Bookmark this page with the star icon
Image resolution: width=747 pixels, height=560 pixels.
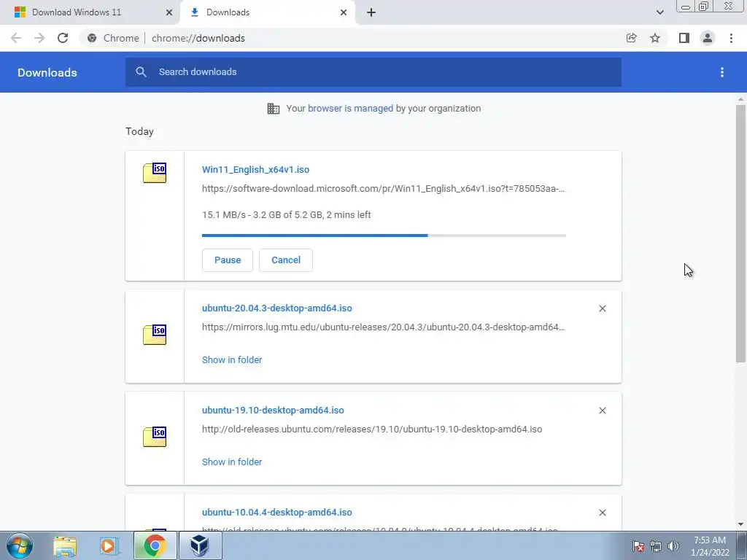[x=655, y=38]
